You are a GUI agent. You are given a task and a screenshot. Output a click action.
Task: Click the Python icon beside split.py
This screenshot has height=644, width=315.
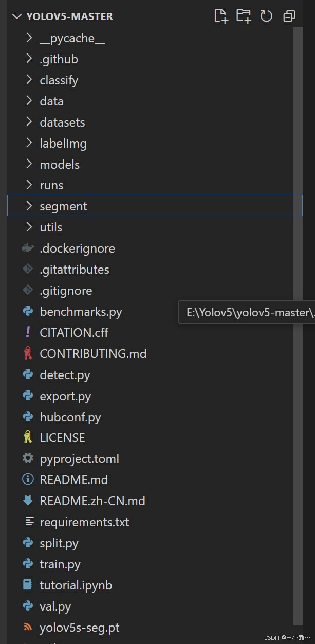point(28,543)
